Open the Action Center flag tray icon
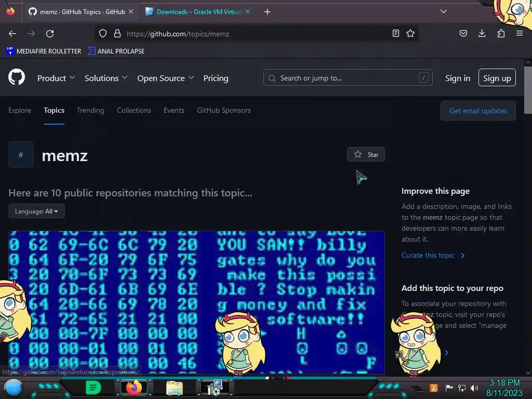532x399 pixels. pos(449,388)
